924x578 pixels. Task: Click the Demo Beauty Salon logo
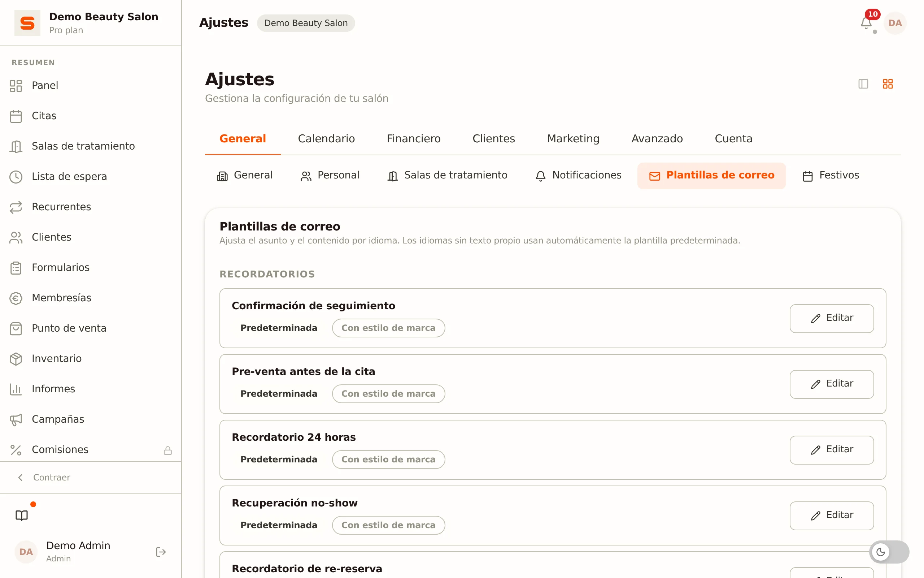click(27, 23)
